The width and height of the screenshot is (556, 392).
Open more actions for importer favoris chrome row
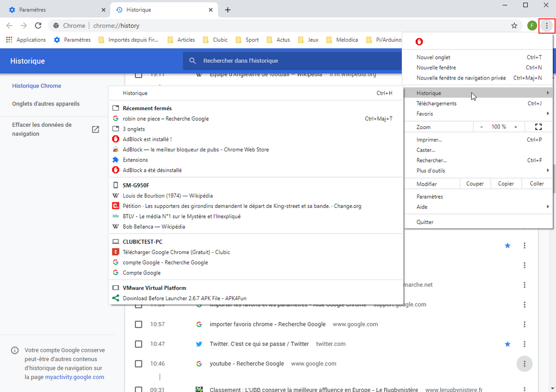524,324
